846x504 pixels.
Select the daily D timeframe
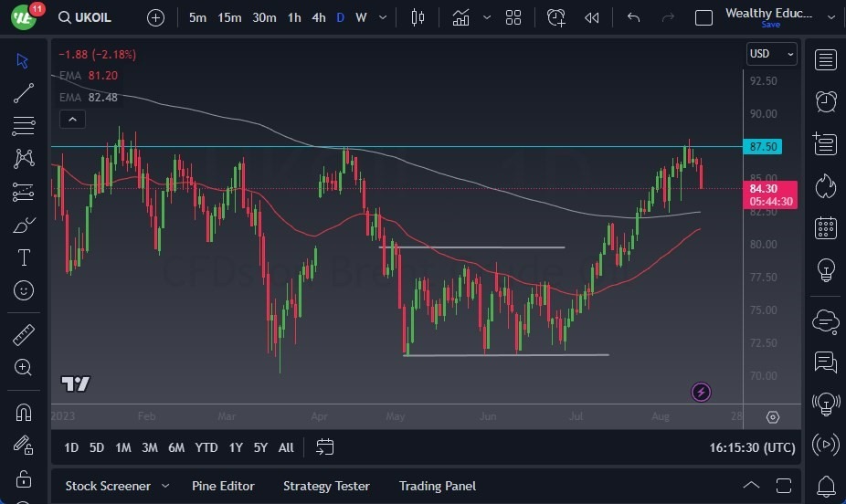(x=340, y=17)
